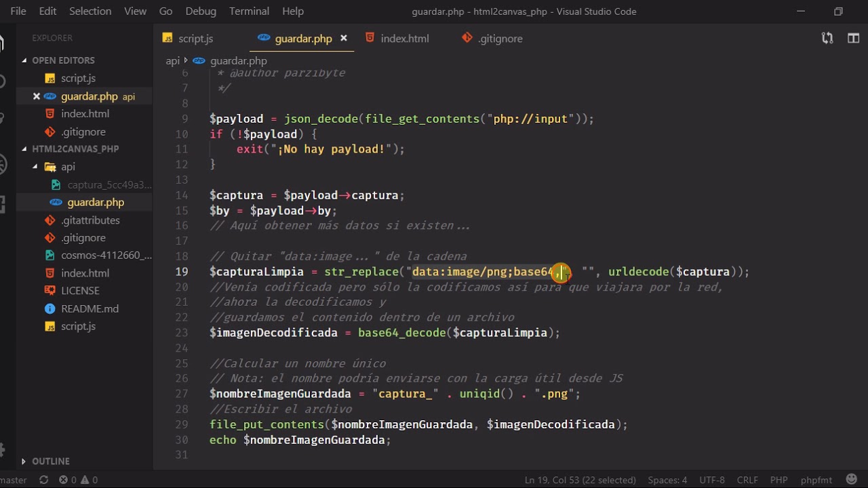The width and height of the screenshot is (868, 488).
Task: Click the echo keyword on line 30
Action: click(x=223, y=440)
